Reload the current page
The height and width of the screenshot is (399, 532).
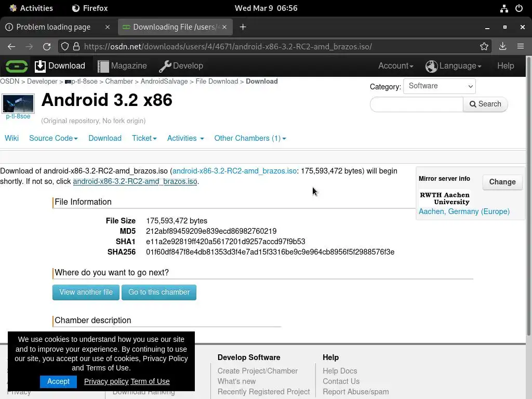pyautogui.click(x=47, y=46)
